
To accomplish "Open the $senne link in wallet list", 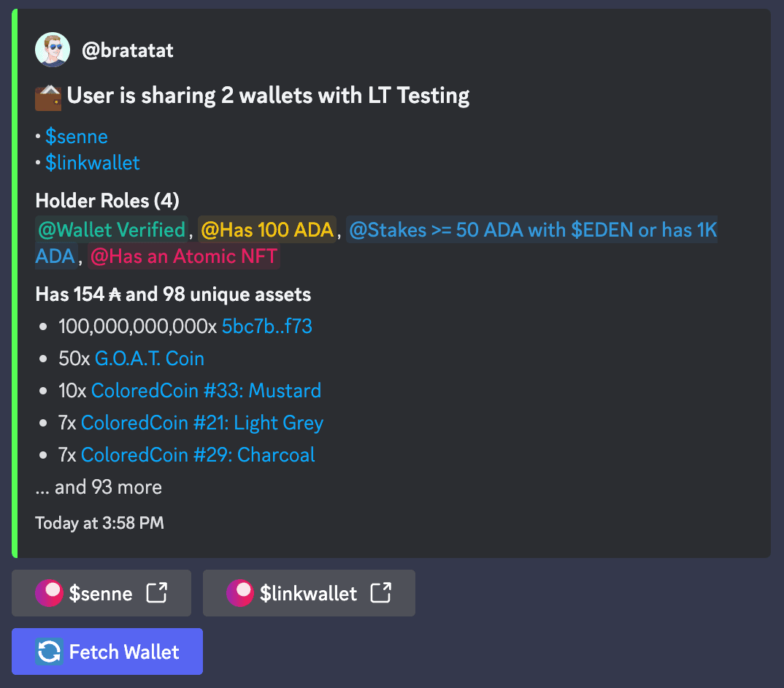I will click(x=77, y=137).
